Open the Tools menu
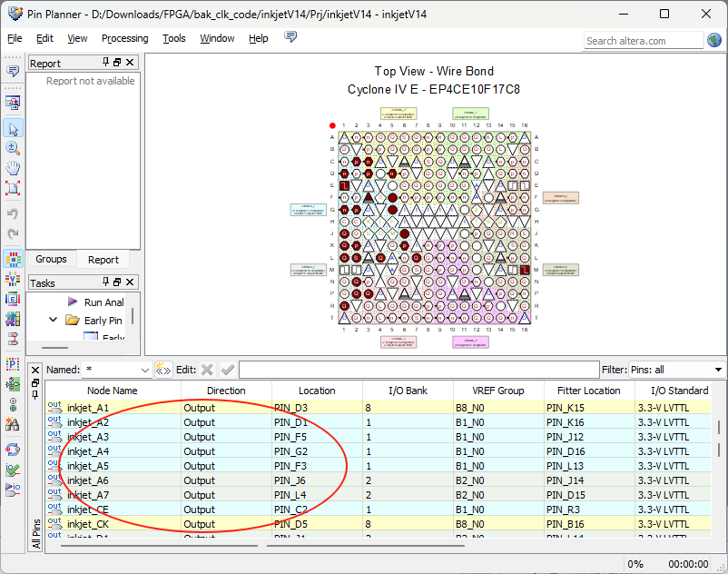The image size is (728, 574). pyautogui.click(x=174, y=38)
